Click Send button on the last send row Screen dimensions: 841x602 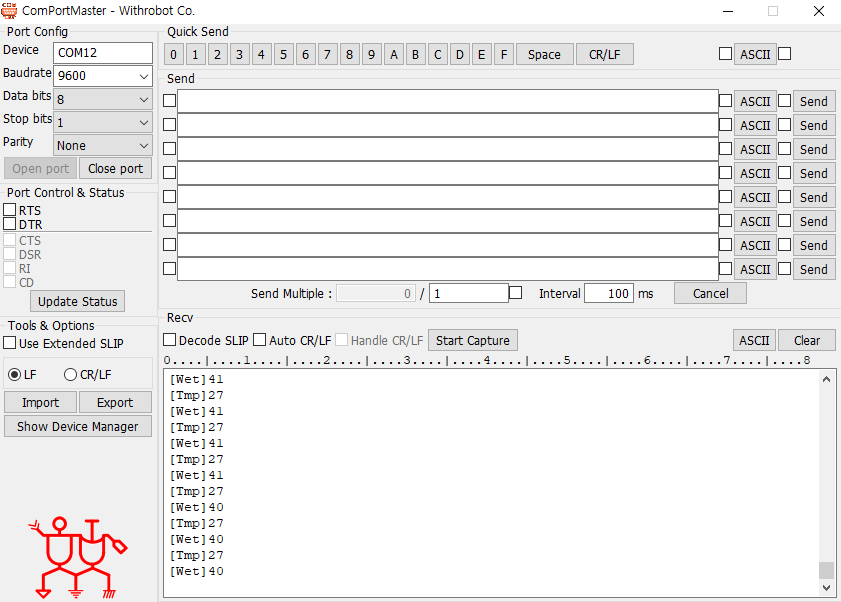click(814, 269)
